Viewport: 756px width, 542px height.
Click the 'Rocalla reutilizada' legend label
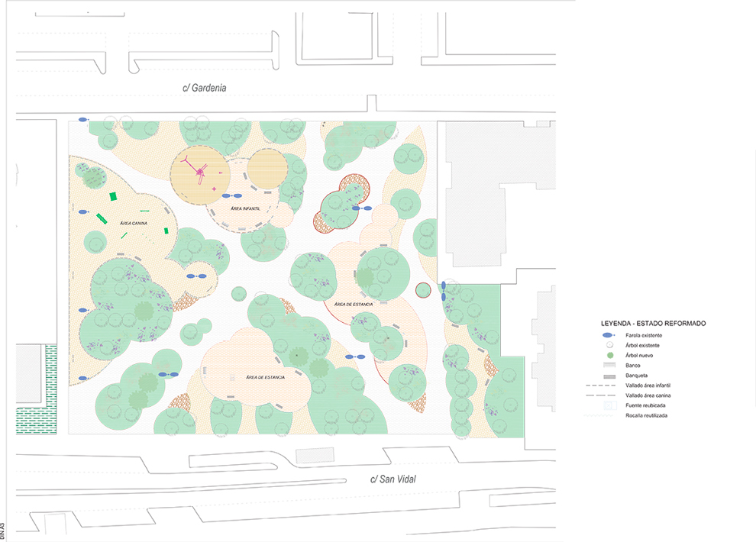coord(646,415)
